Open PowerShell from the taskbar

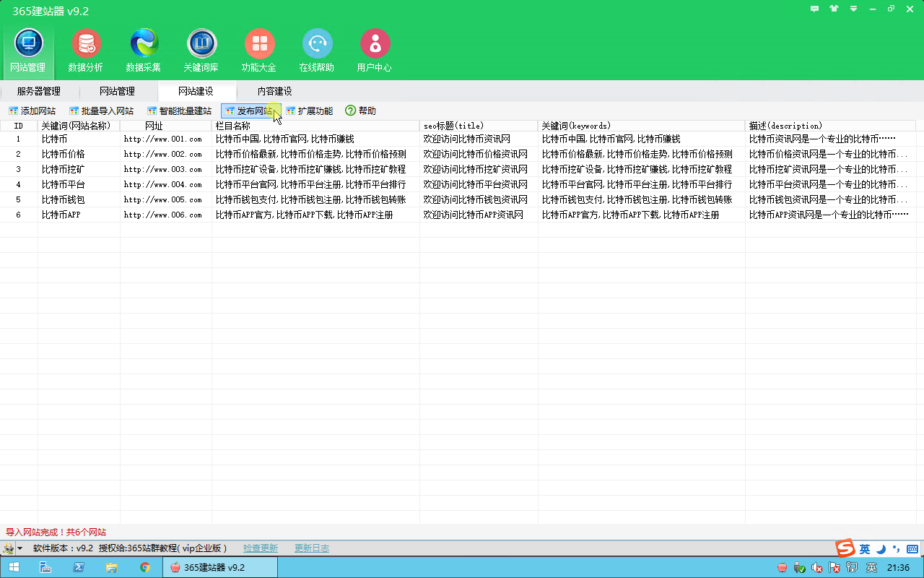79,567
